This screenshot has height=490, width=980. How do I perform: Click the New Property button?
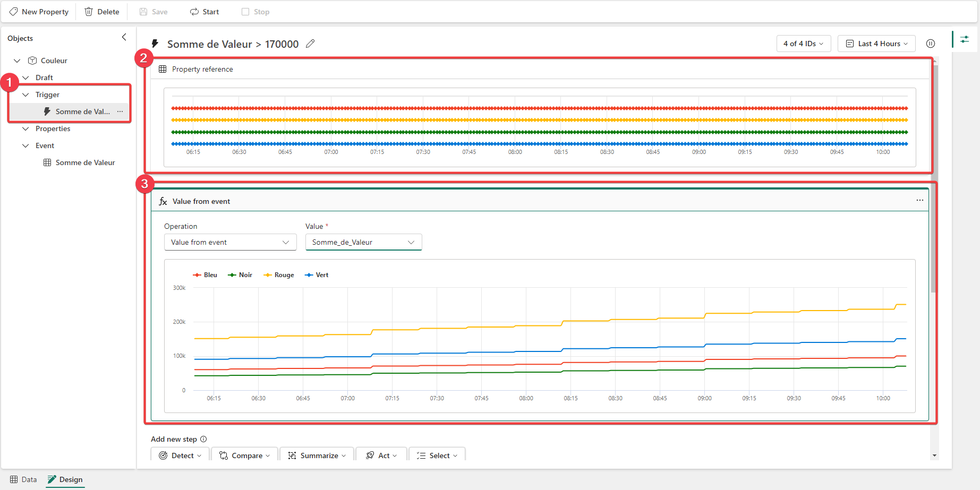39,12
